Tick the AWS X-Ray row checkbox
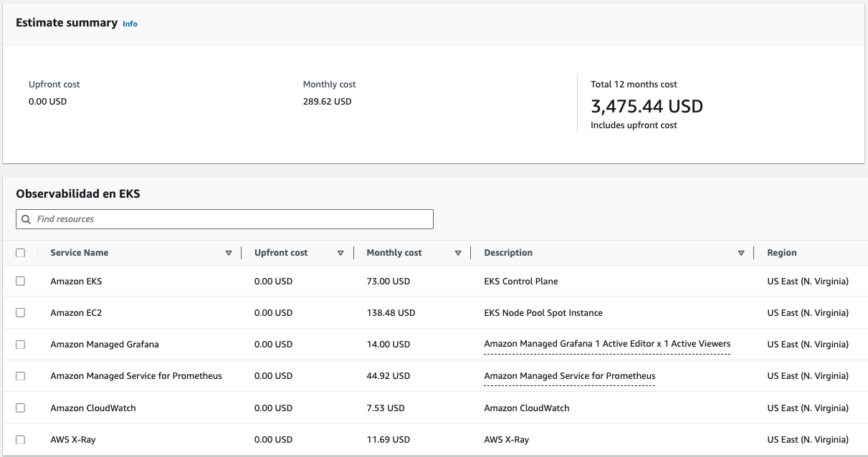This screenshot has height=457, width=868. pos(20,439)
